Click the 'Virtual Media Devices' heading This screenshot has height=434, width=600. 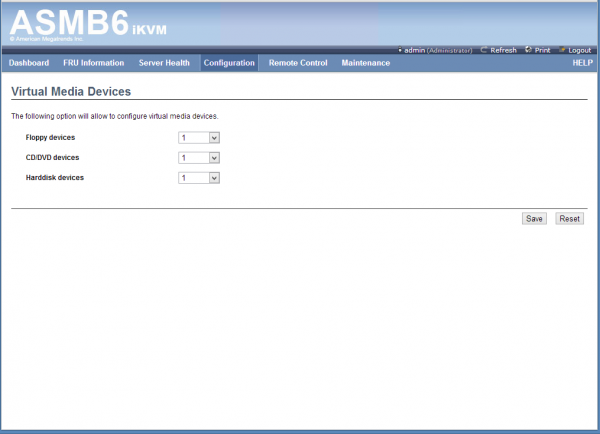(x=71, y=91)
